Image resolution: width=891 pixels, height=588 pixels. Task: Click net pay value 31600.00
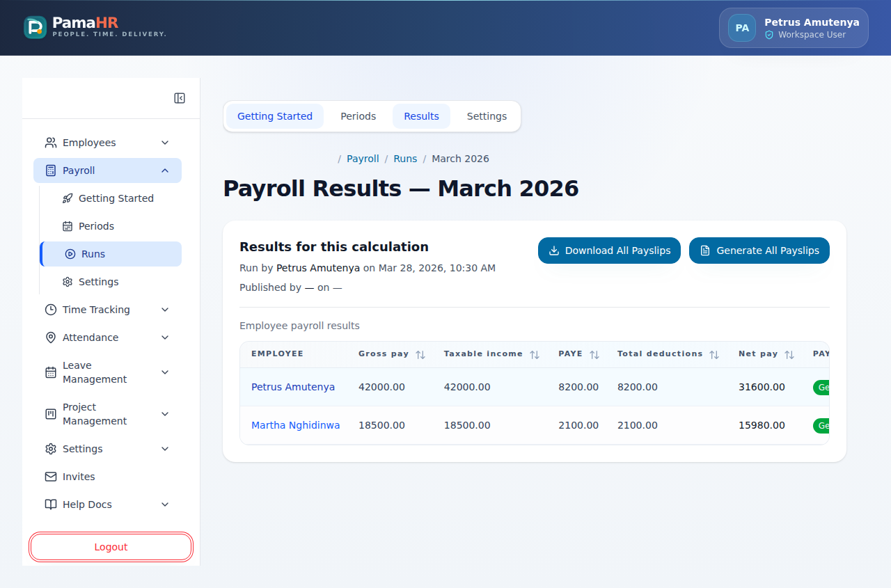[762, 387]
